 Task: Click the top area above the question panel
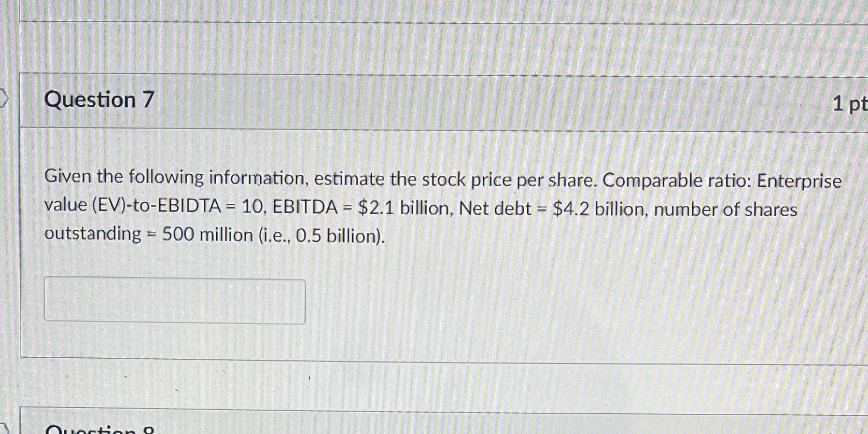point(415,47)
